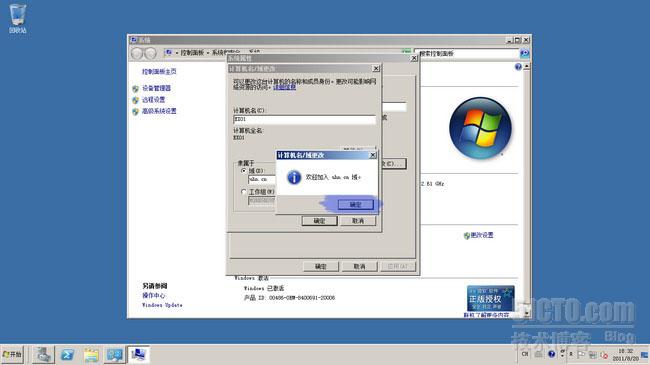The height and width of the screenshot is (365, 650).
Task: Click 确定 at bottom of System Properties dialog
Action: 321,266
